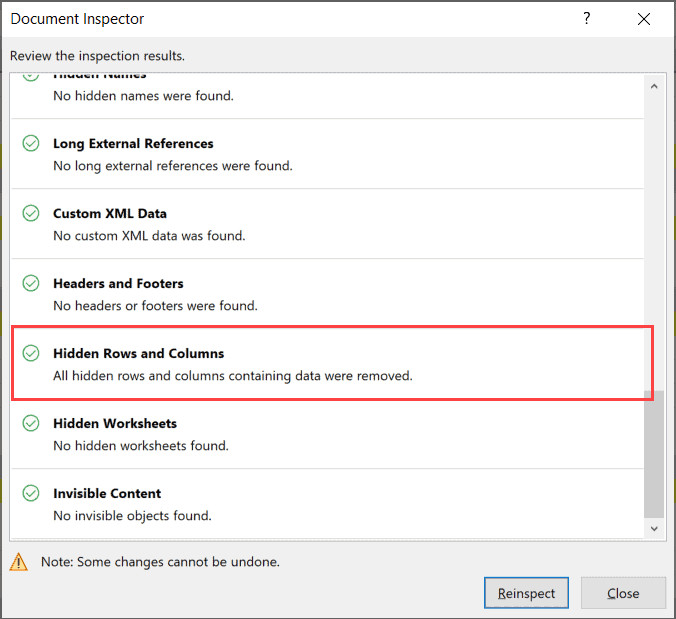
Task: Click the Custom XML Data heading
Action: tap(110, 213)
